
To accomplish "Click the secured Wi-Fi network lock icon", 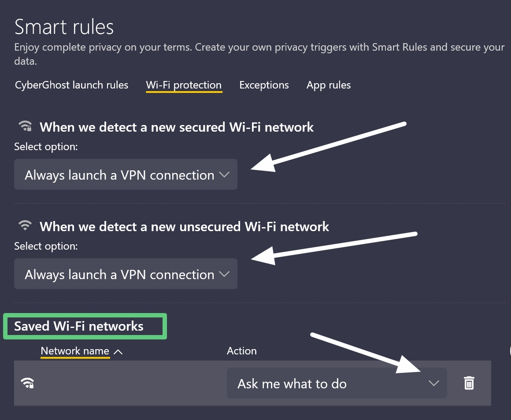I will 25,126.
